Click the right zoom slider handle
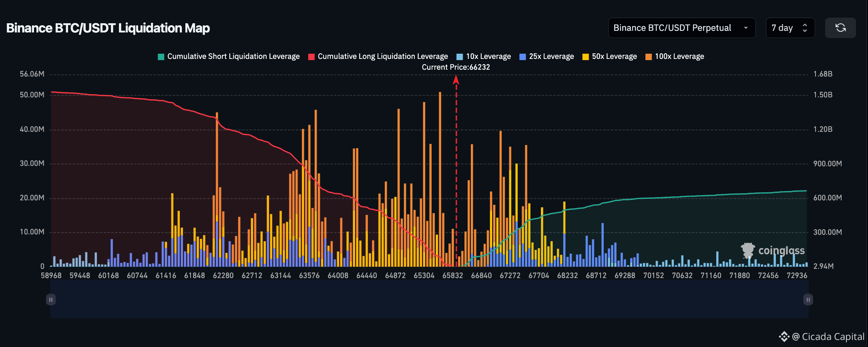Screen dimensions: 868x347 tap(808, 300)
